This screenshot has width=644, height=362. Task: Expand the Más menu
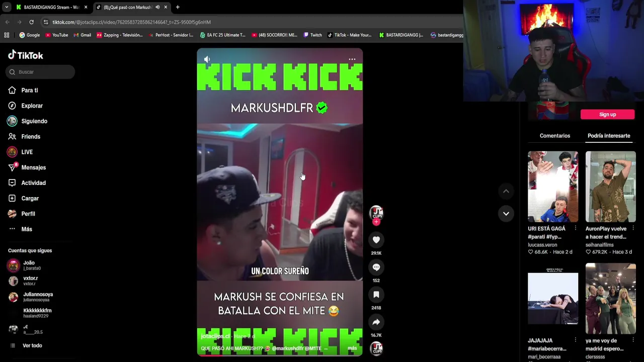click(20, 229)
